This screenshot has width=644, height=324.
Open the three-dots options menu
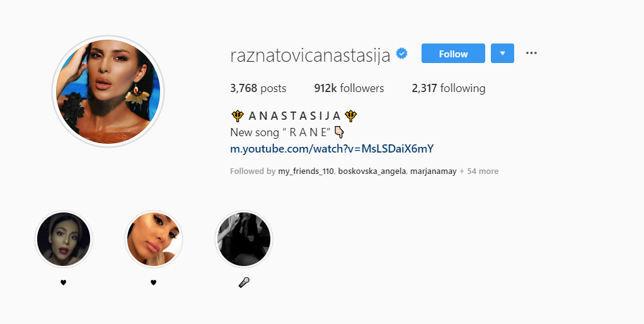531,53
